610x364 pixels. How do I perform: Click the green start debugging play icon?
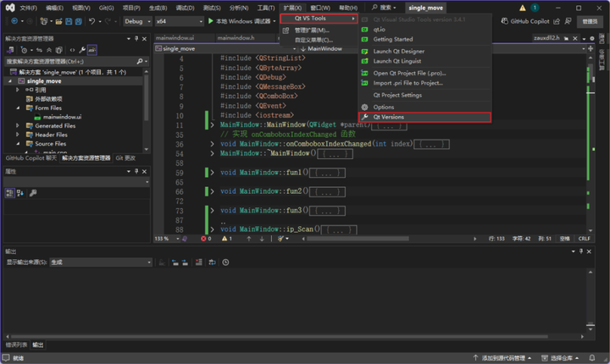[210, 21]
